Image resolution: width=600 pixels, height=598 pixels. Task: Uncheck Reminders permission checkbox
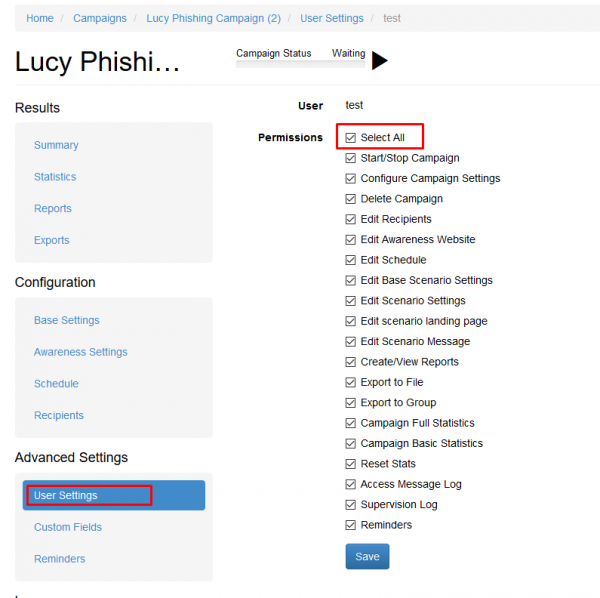[351, 525]
